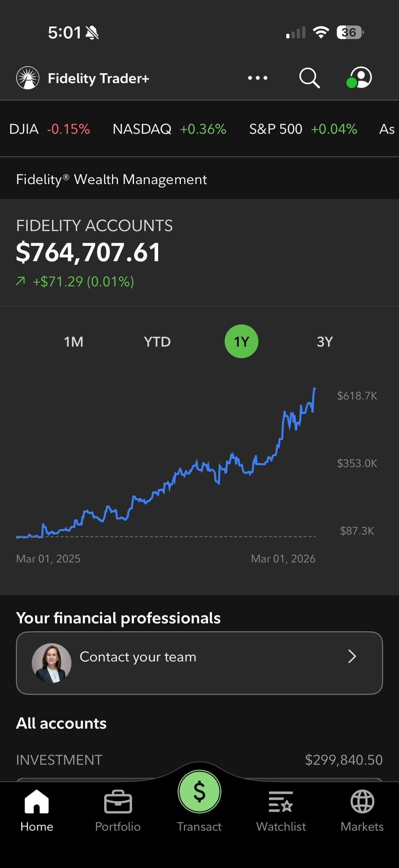Screen dimensions: 399x868
Task: Select the 1M chart range
Action: pyautogui.click(x=74, y=342)
